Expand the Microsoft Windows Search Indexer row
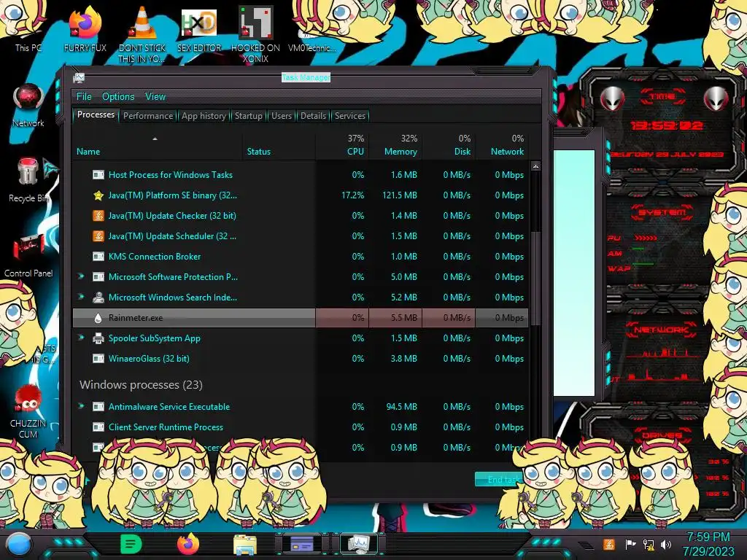Screen dimensions: 747x560 pos(81,297)
